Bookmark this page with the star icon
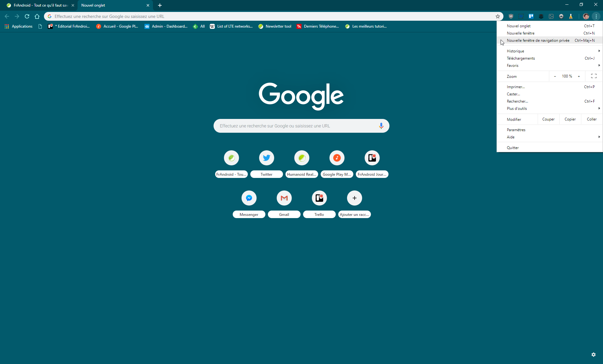Viewport: 603px width, 364px height. click(x=498, y=16)
